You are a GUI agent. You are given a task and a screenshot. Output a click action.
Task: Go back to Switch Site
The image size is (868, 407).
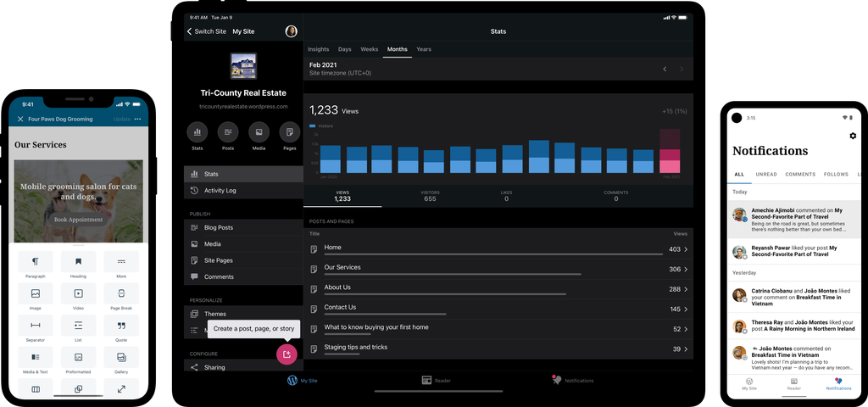click(207, 31)
